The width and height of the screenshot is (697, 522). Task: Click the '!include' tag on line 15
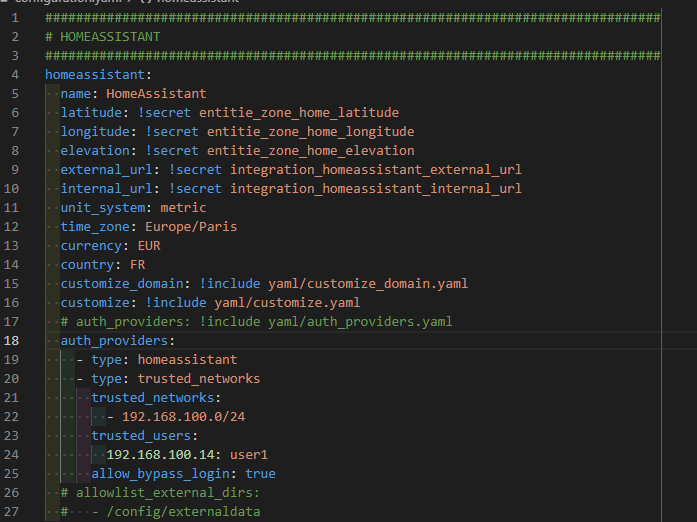tap(229, 284)
